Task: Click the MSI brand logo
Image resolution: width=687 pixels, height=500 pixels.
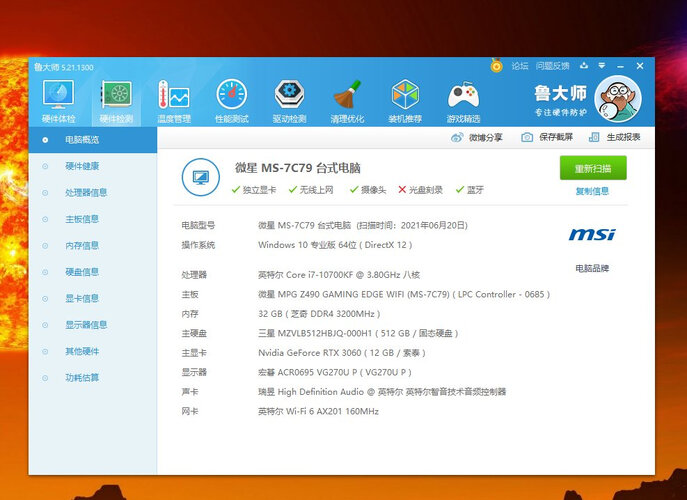Action: pyautogui.click(x=592, y=234)
